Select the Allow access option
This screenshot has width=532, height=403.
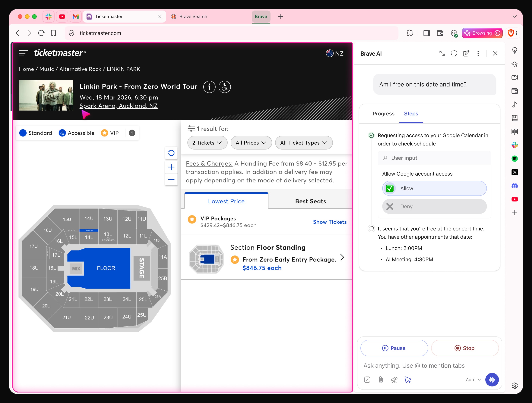tap(434, 188)
